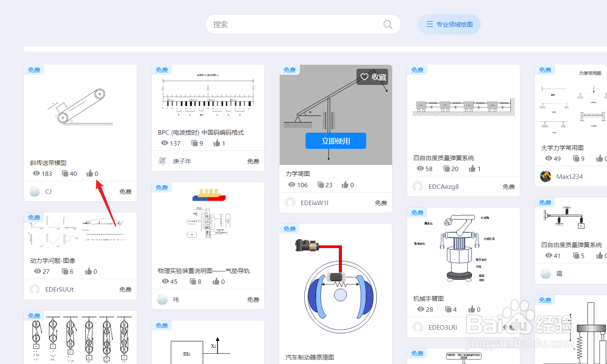Open author 庚子年 profile name
Image resolution: width=607 pixels, height=364 pixels.
pyautogui.click(x=182, y=161)
